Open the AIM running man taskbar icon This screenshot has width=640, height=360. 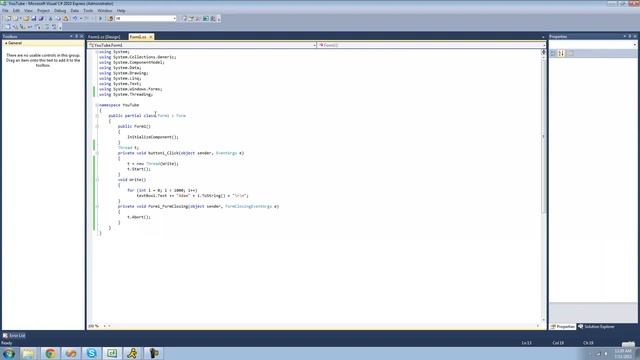pyautogui.click(x=132, y=353)
